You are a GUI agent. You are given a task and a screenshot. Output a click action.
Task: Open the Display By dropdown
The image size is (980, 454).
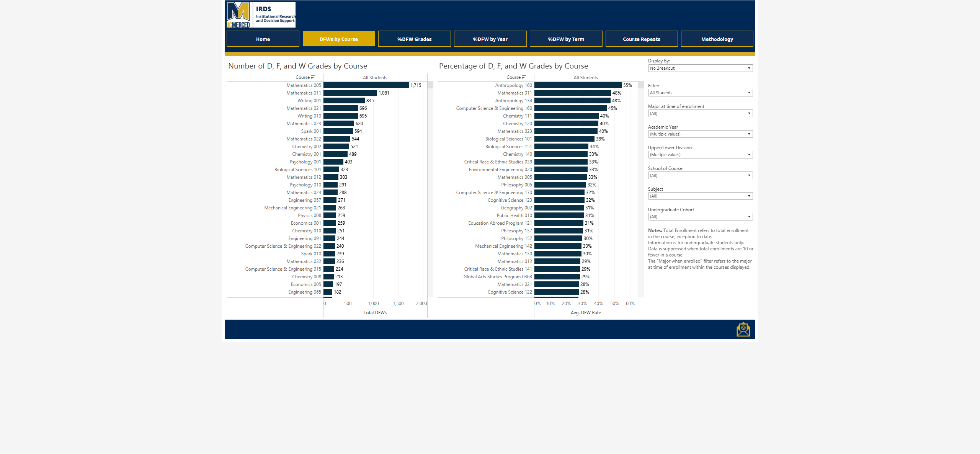(700, 68)
